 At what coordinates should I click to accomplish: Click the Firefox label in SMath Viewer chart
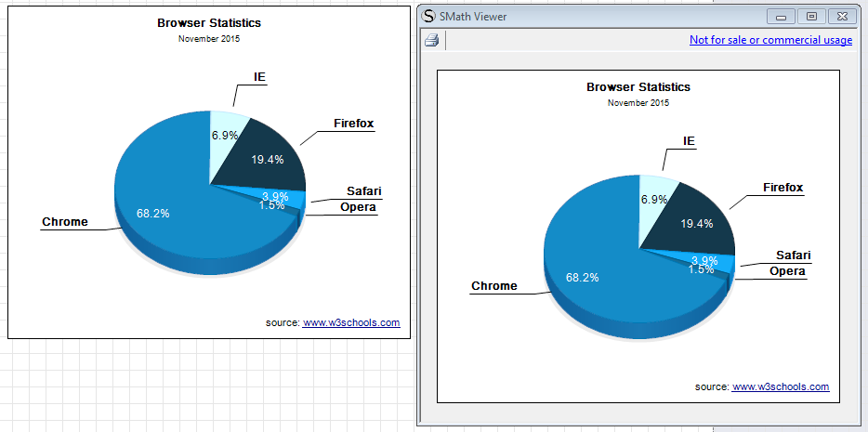pyautogui.click(x=783, y=188)
